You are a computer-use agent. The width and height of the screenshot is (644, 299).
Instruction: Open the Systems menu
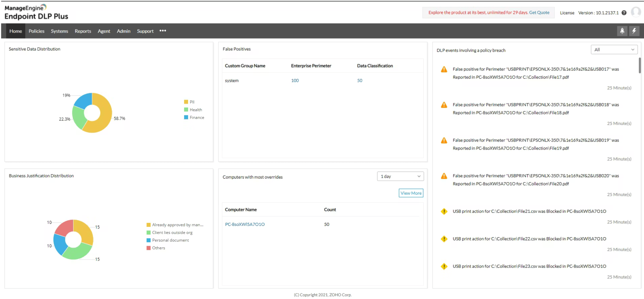pos(59,31)
